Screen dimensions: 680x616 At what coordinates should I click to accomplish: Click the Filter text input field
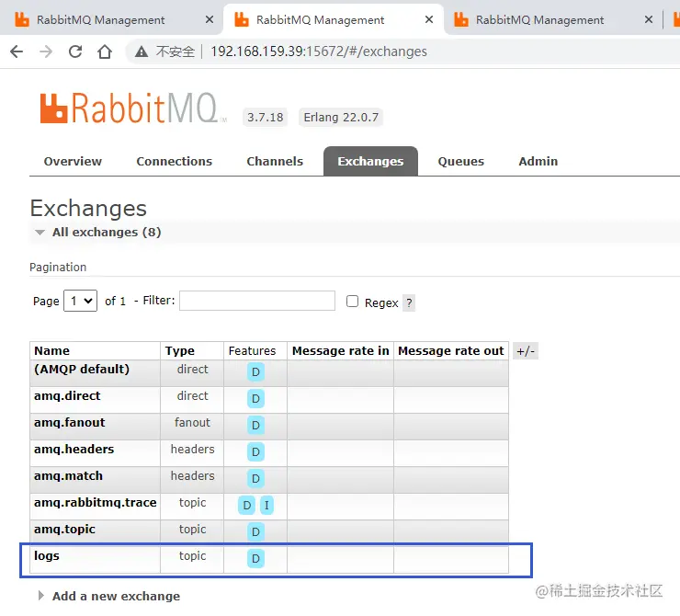(x=257, y=301)
